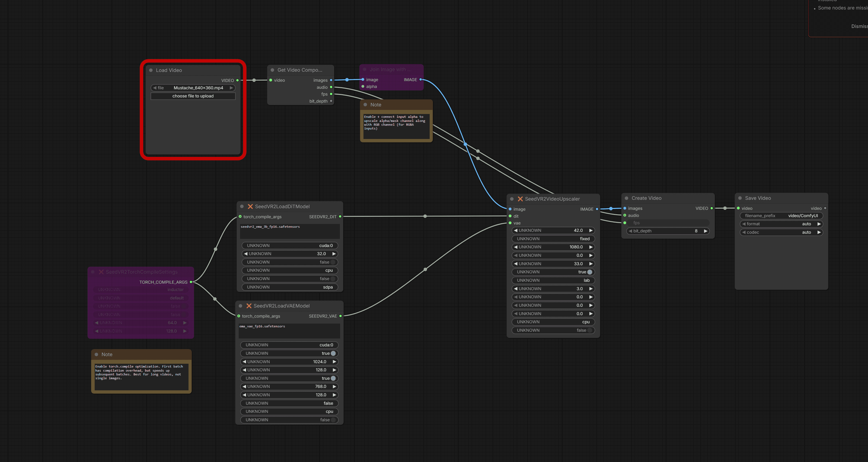Viewport: 868px width, 462px height.
Task: Click the orange X icon on SeedVR2LoadVAEModel
Action: tap(249, 306)
